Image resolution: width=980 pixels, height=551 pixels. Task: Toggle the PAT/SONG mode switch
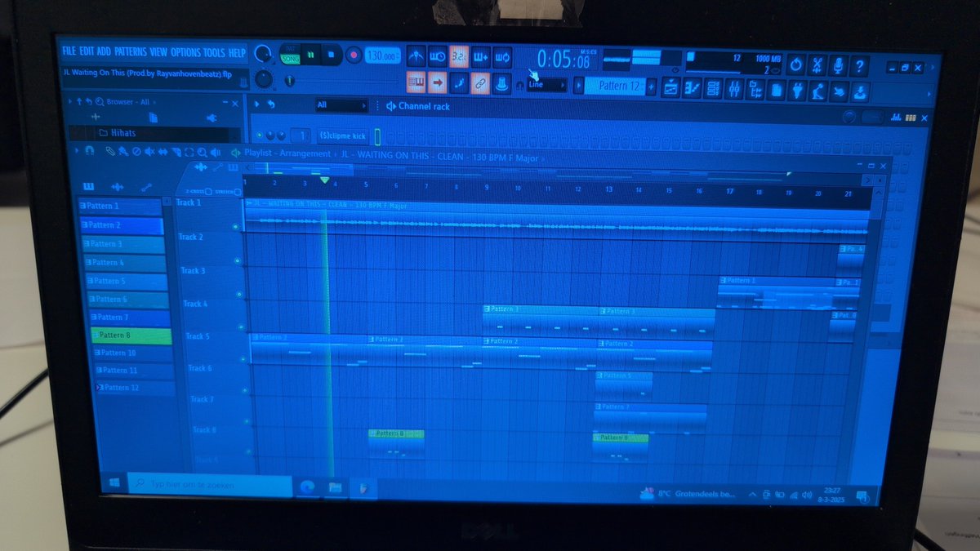pyautogui.click(x=291, y=56)
